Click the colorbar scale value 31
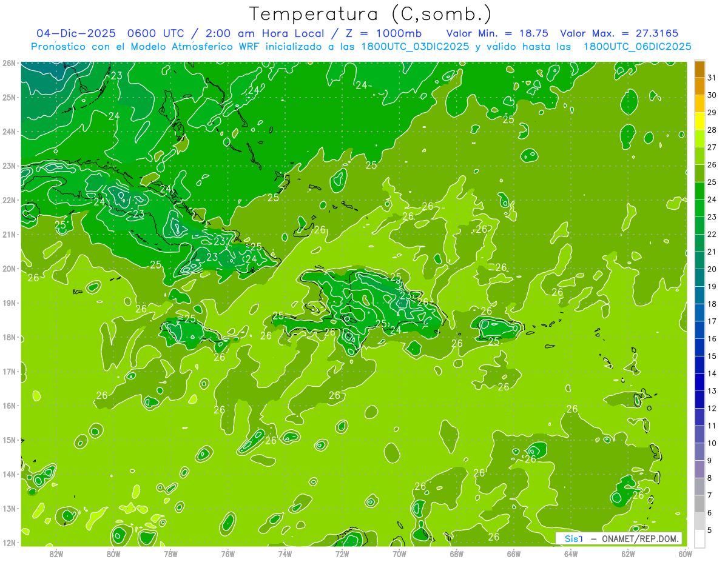This screenshot has width=728, height=562. (712, 78)
